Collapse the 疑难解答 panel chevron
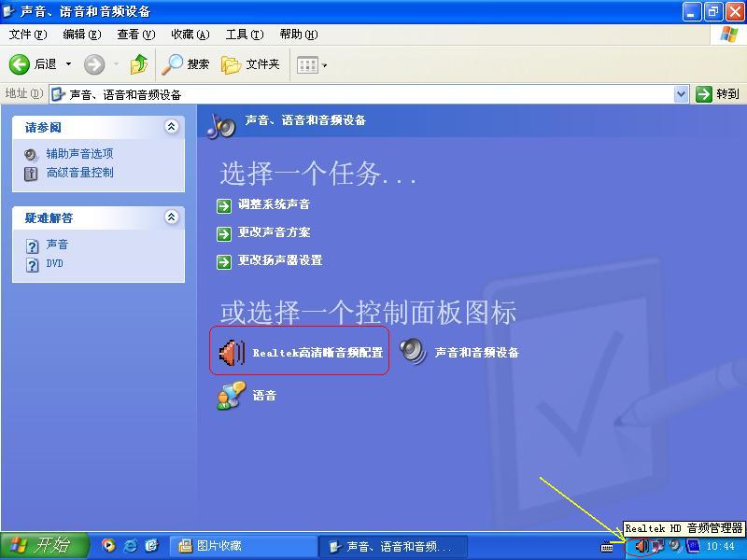This screenshot has width=747, height=560. pos(172,217)
